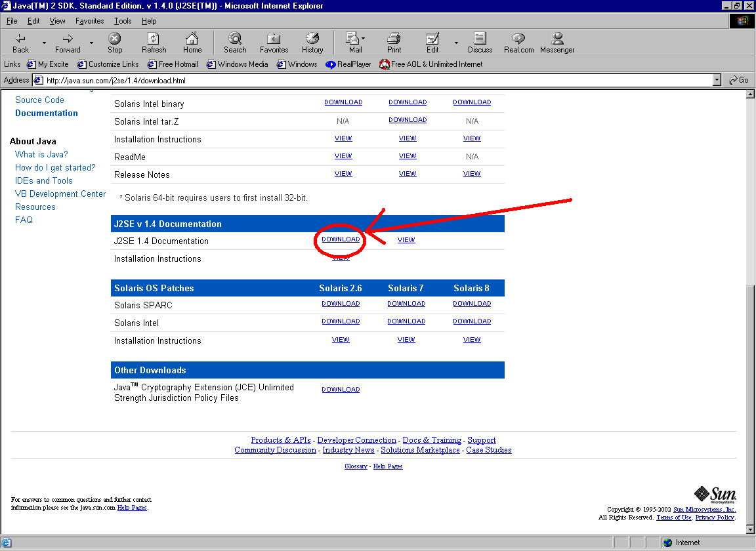Open the Search pane
756x551 pixels.
pos(235,43)
